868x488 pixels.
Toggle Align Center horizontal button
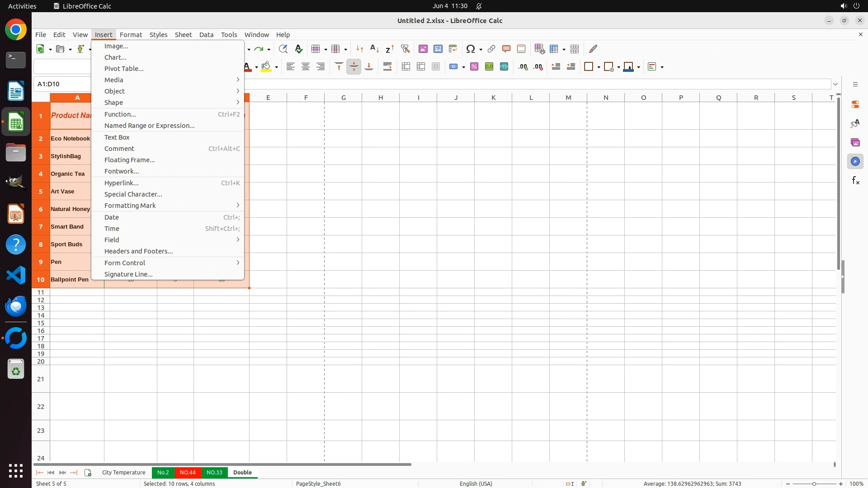point(306,67)
